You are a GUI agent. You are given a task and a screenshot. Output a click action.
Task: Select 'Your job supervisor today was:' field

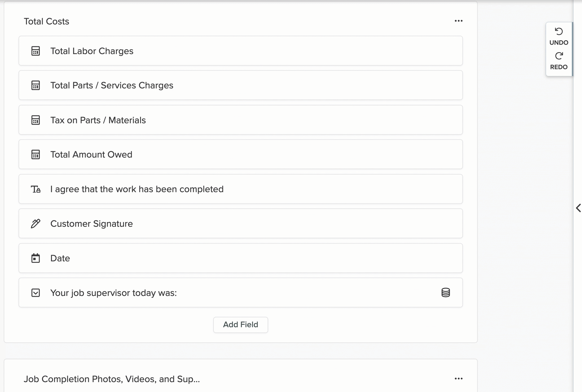coord(241,293)
